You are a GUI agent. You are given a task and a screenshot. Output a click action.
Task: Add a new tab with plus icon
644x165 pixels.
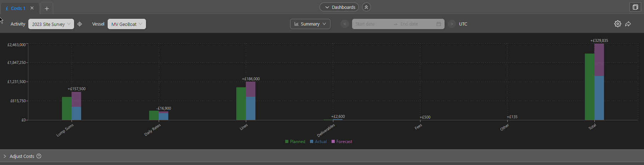47,9
